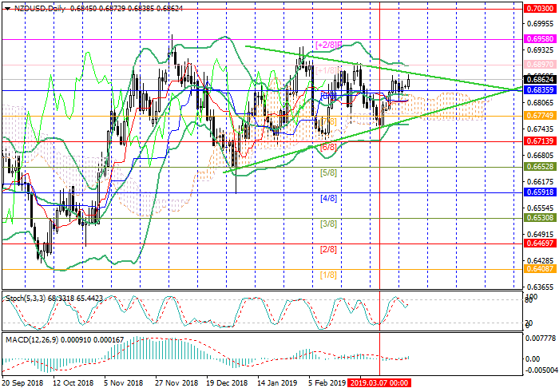
Task: Click the 27 Nov 2018 date label
Action: (x=176, y=383)
